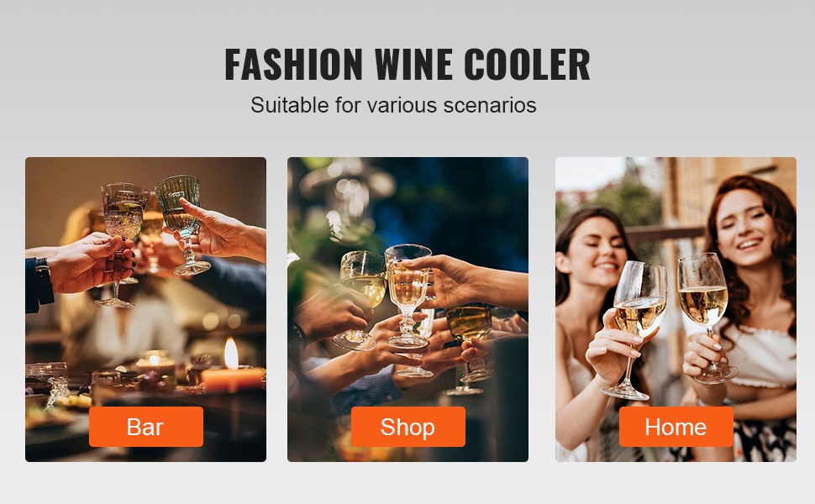The height and width of the screenshot is (504, 815).
Task: Open the Shop scenario photo
Action: (408, 309)
